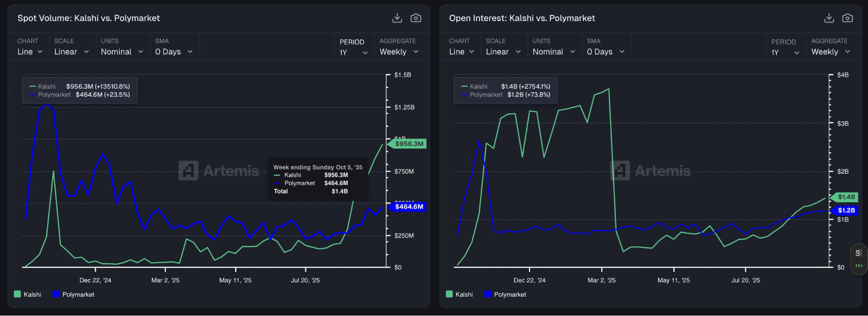Viewport: 868px width, 316px height.
Task: Click the $1.2B Polymarket value marker
Action: [x=846, y=210]
